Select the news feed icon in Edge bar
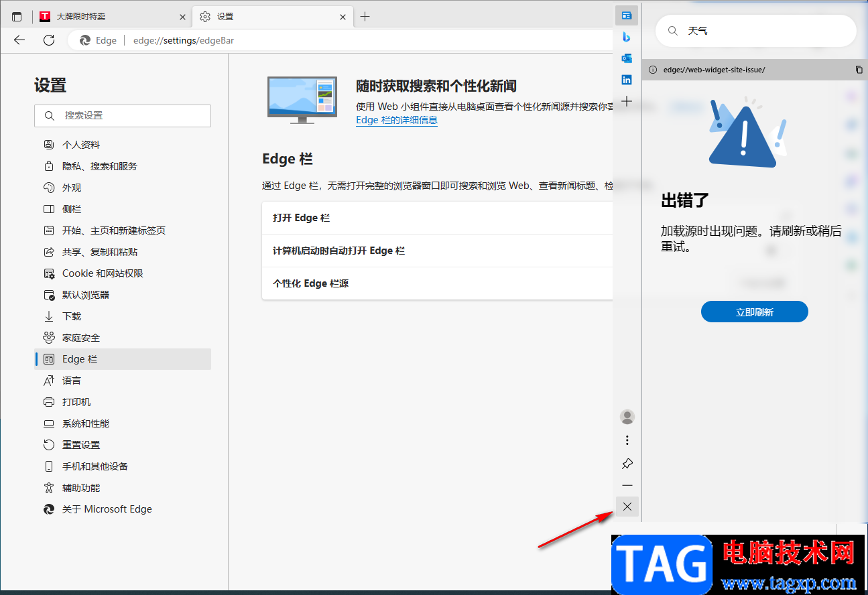This screenshot has height=595, width=868. [x=627, y=15]
